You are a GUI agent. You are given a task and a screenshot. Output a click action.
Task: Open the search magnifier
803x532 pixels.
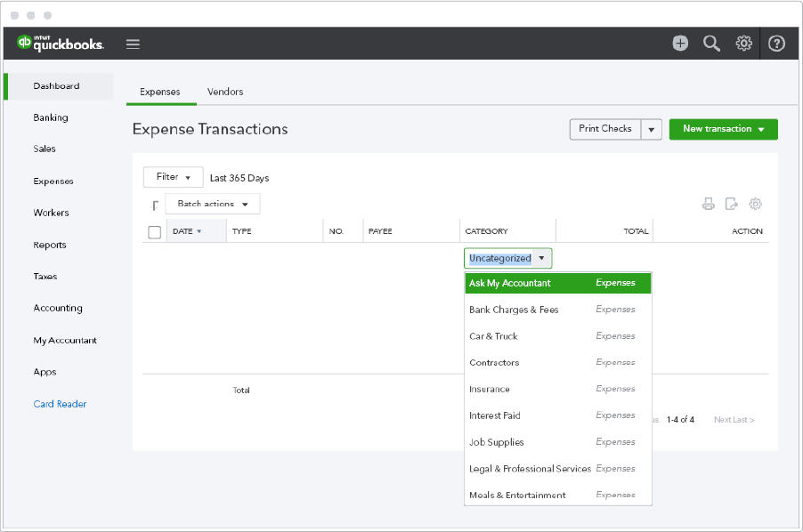click(x=711, y=44)
